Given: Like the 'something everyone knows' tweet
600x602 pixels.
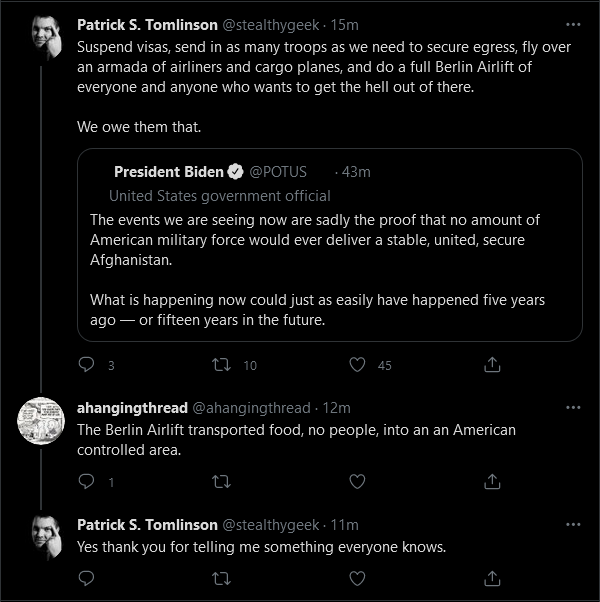Looking at the screenshot, I should pos(357,578).
